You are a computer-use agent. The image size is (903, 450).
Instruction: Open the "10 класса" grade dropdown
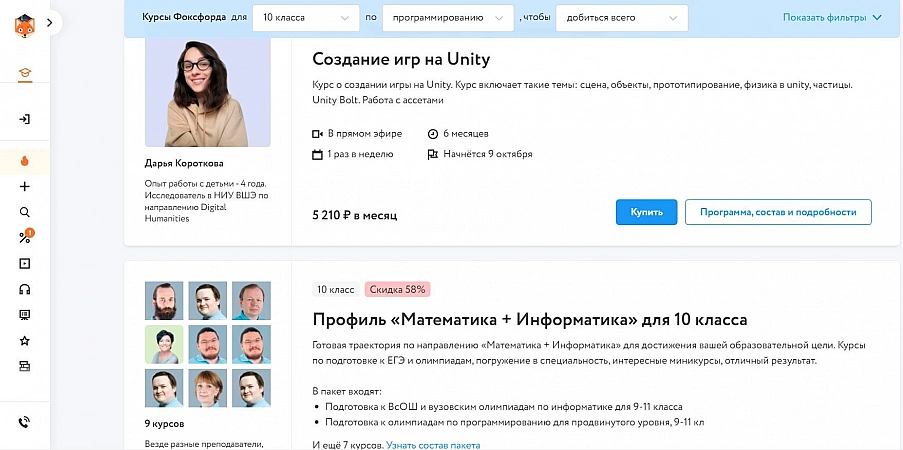pos(306,17)
